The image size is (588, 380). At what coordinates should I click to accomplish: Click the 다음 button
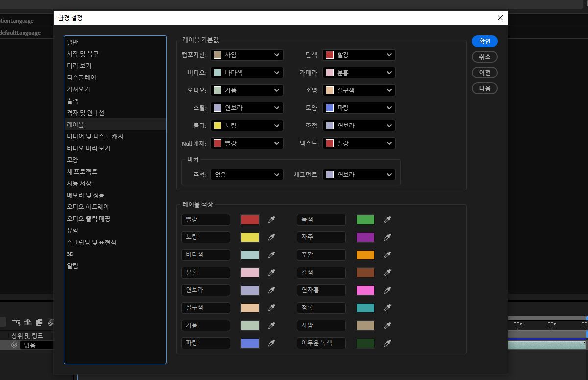485,88
